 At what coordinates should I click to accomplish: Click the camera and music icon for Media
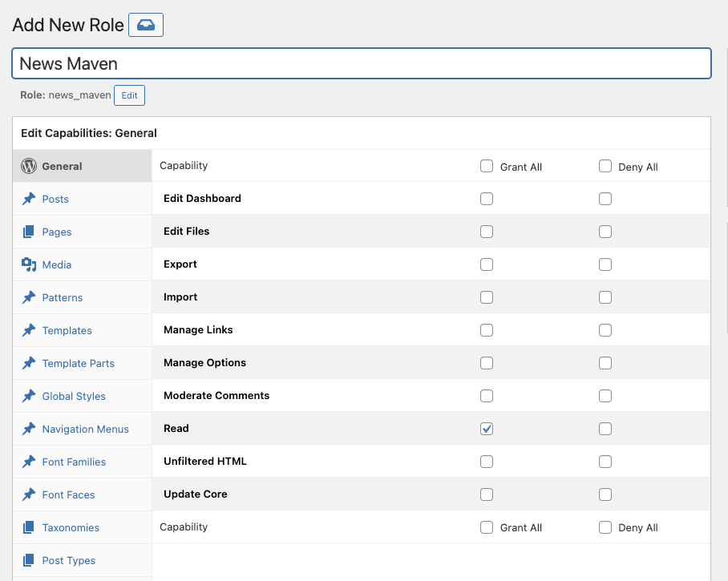click(x=29, y=264)
